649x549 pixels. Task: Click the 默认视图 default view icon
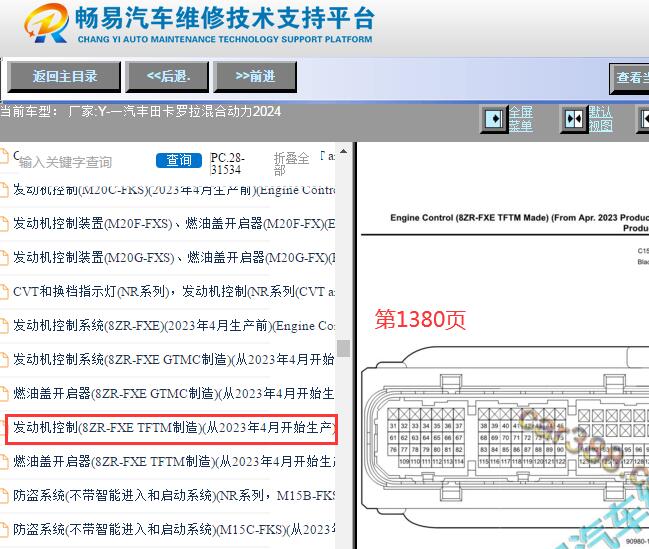point(574,119)
